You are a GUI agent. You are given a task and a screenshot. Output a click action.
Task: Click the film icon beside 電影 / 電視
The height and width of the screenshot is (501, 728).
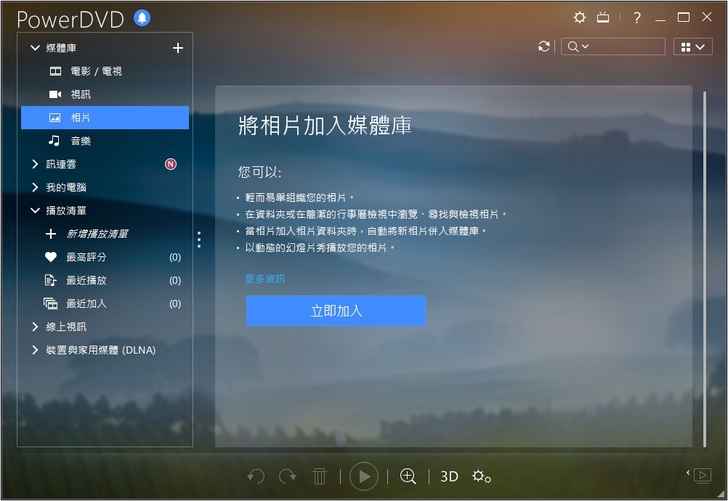click(x=55, y=71)
